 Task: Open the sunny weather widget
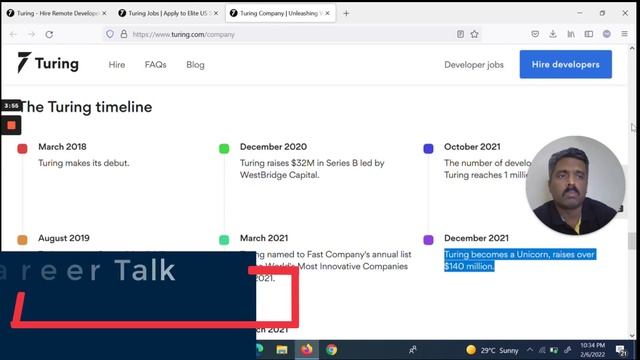pos(492,350)
